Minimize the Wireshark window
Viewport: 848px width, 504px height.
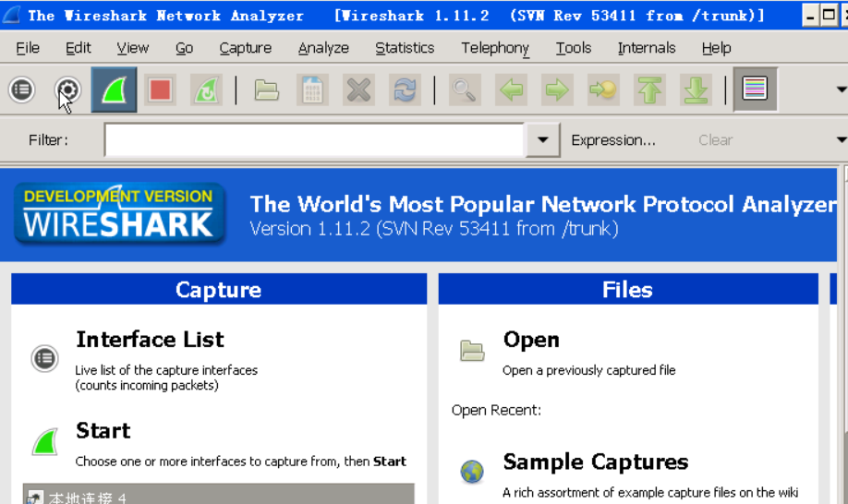[x=809, y=16]
